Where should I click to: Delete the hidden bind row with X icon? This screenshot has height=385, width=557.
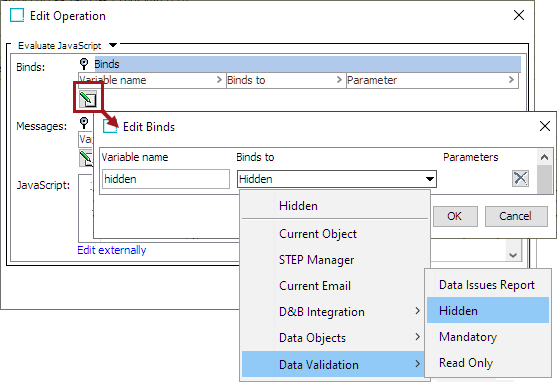pyautogui.click(x=520, y=178)
